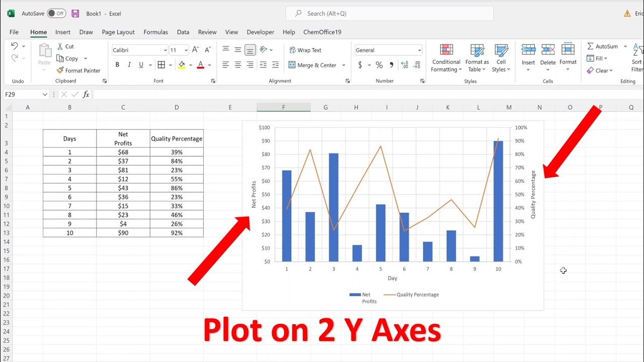Toggle Bold formatting
Screen dimensions: 644x362
coord(117,65)
